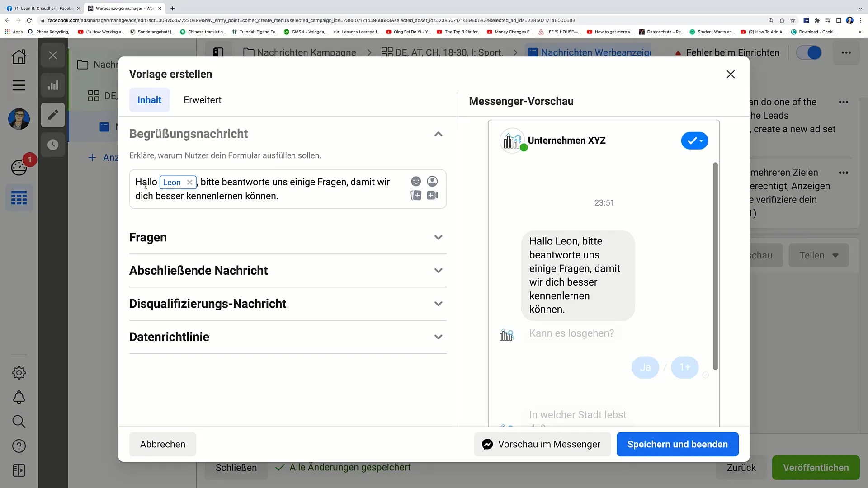Open the Datenschutz bookmark
868x488 pixels.
[661, 32]
